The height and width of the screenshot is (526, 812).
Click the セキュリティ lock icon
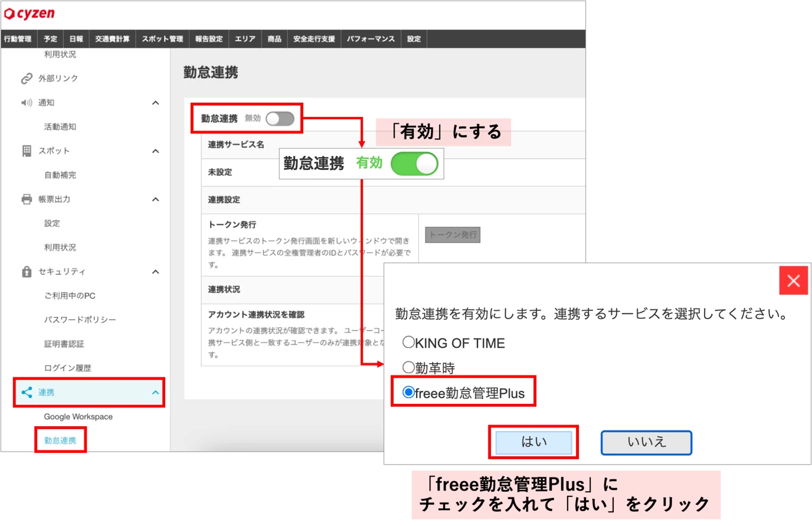[x=27, y=272]
